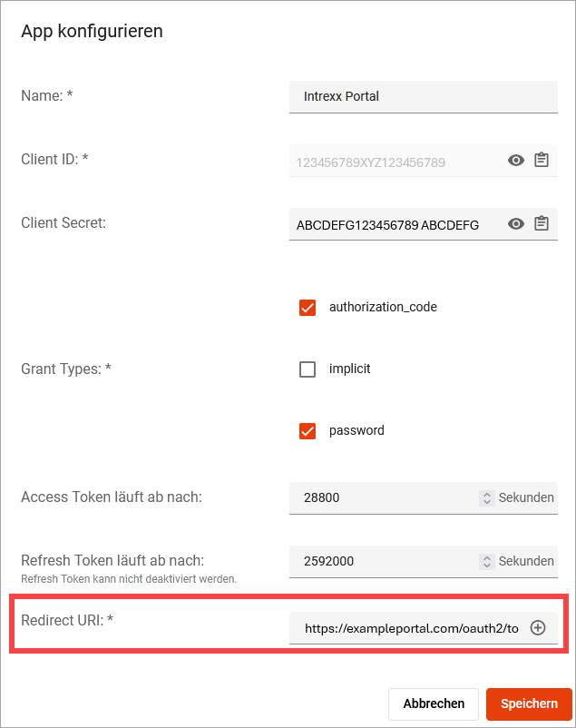Cancel with the Abbrechen button

point(434,703)
